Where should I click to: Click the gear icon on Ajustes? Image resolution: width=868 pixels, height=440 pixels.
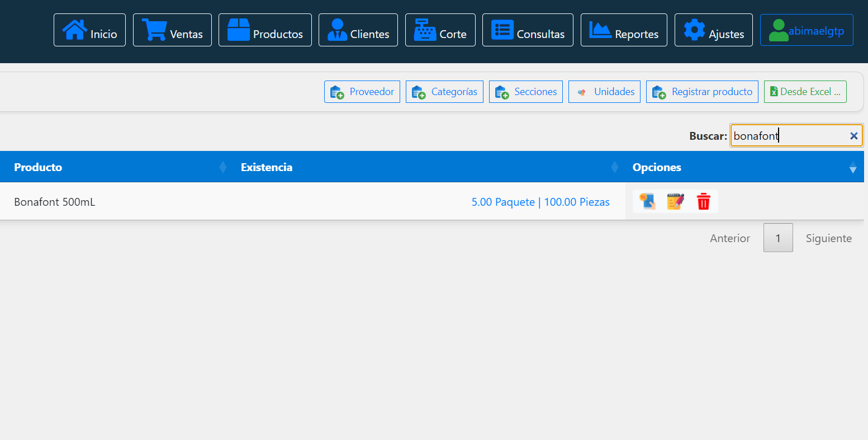pos(694,30)
